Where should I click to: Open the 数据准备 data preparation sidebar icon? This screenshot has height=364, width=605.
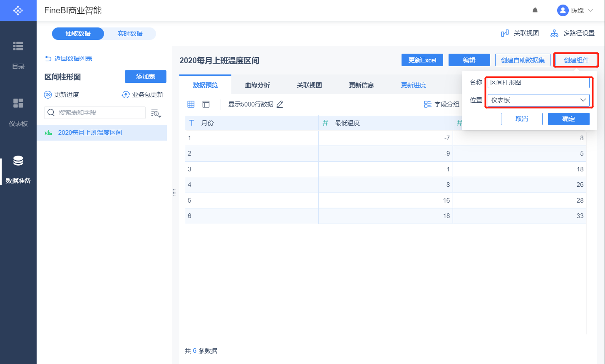pyautogui.click(x=18, y=161)
